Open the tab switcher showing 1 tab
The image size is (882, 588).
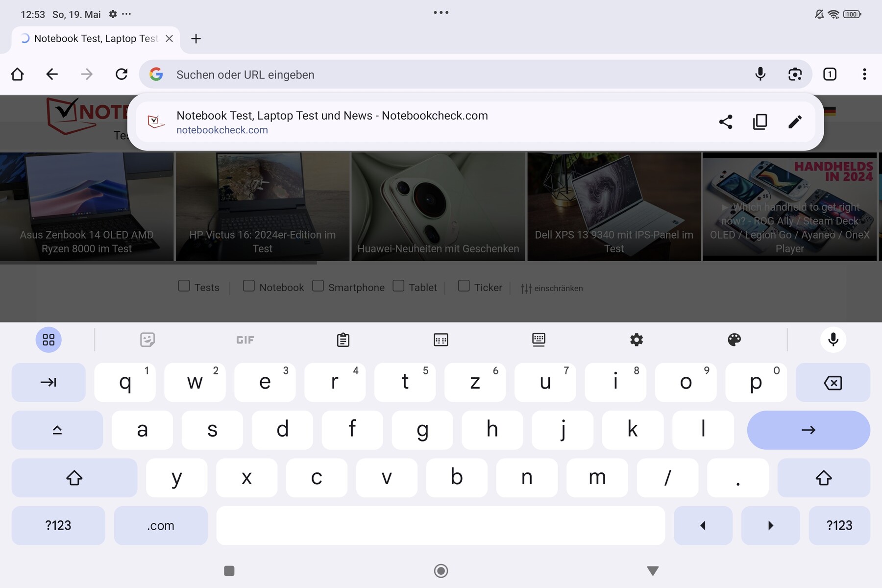pyautogui.click(x=830, y=74)
